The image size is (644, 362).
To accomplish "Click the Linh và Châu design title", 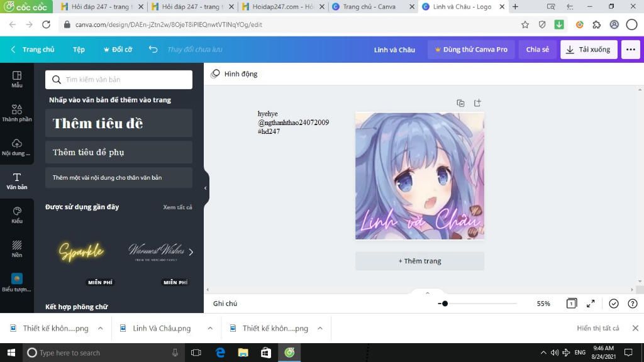I will click(x=394, y=50).
